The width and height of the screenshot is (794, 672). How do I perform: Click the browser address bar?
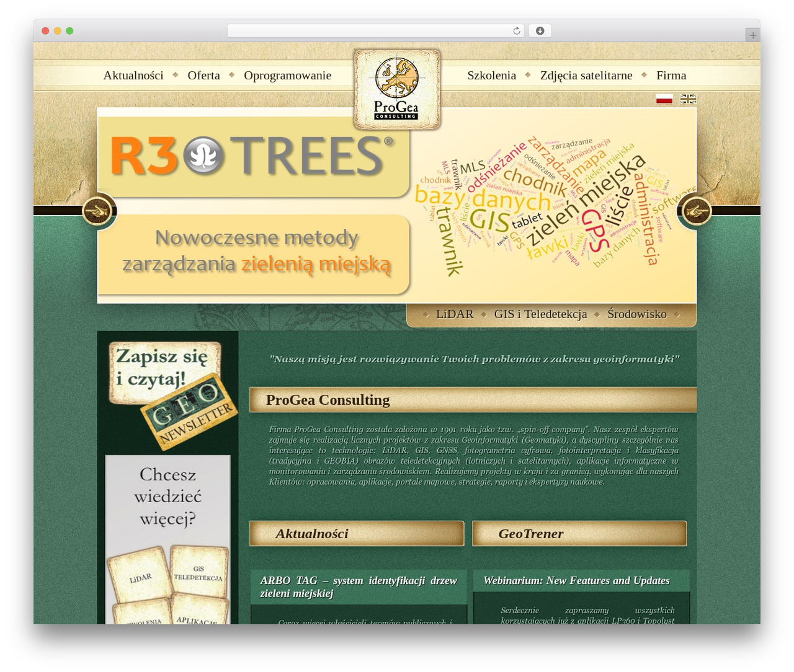point(376,31)
